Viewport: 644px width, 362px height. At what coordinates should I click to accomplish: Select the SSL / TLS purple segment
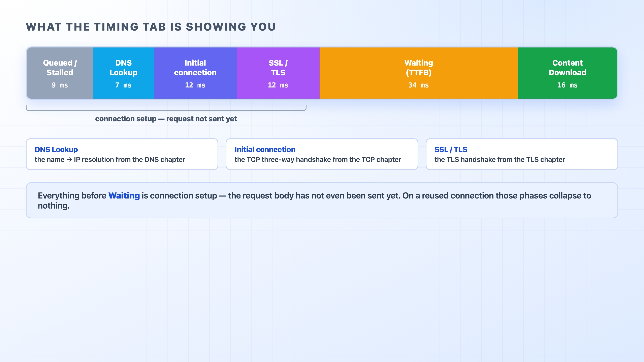pos(278,73)
